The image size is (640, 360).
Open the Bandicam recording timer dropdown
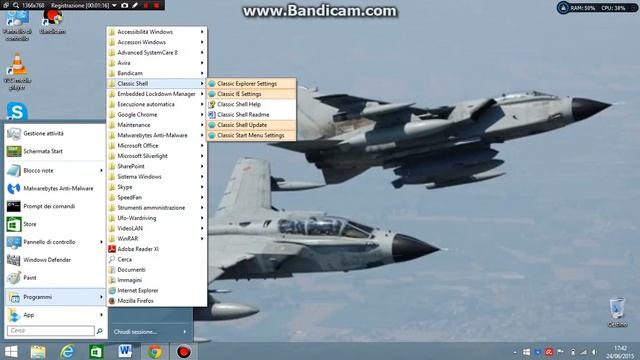point(115,5)
